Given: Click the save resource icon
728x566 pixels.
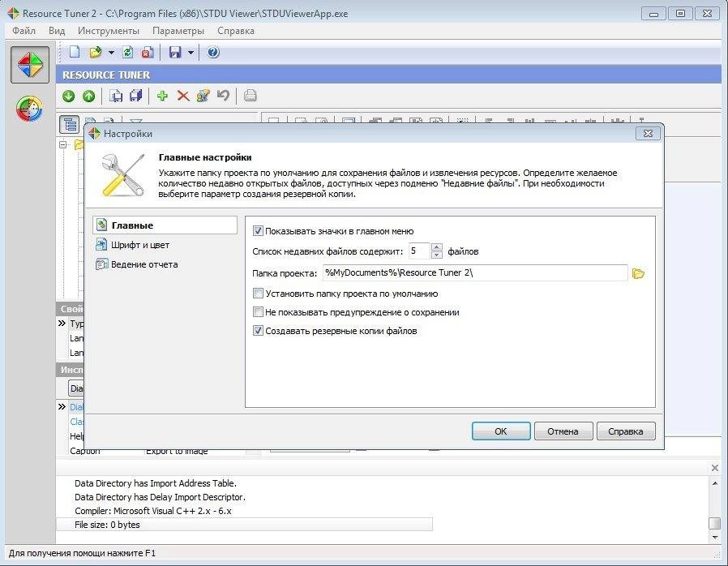Looking at the screenshot, I should point(116,96).
